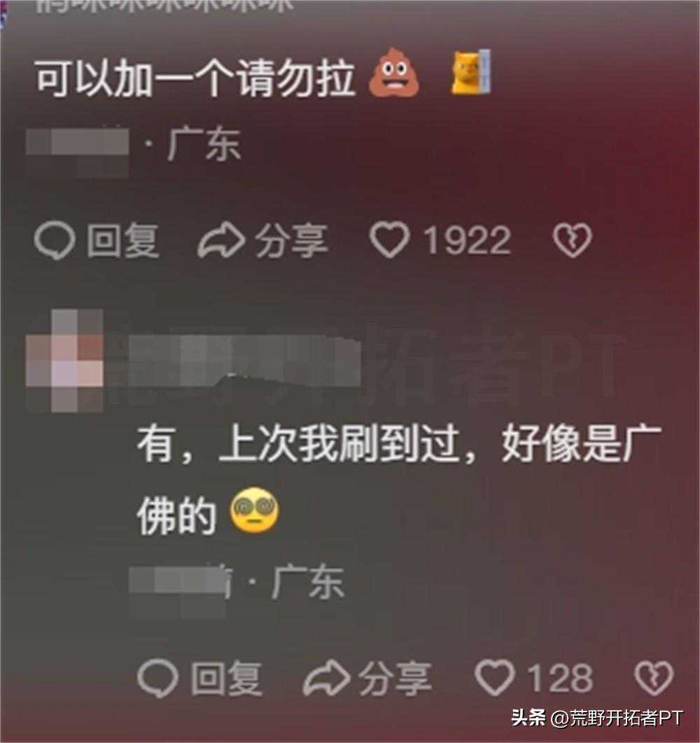Screen dimensions: 700x743
Task: Click the 1922 like count
Action: tap(467, 240)
